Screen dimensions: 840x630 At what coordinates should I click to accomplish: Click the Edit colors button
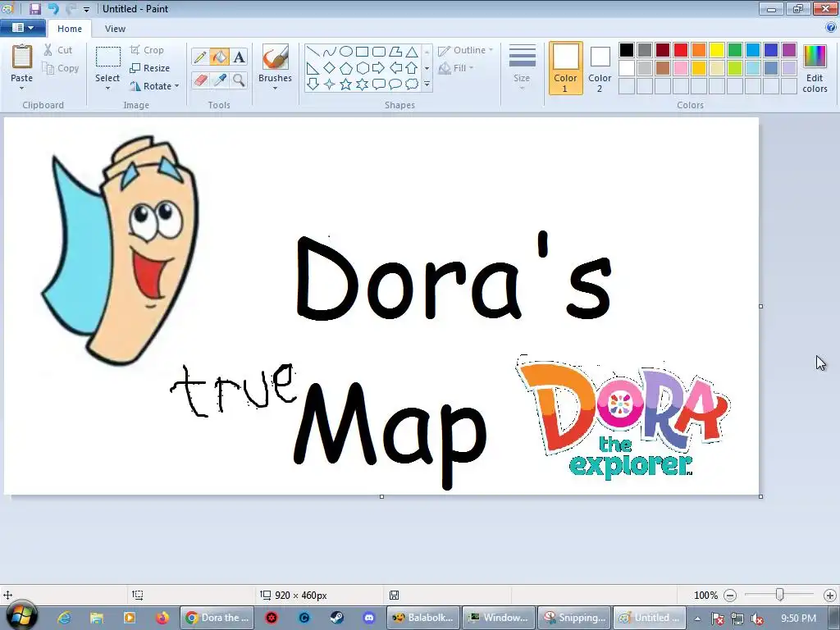(x=815, y=69)
